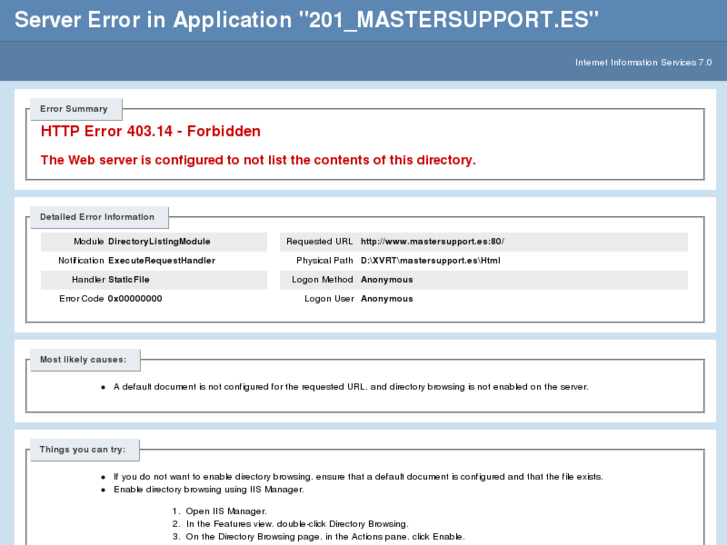The width and height of the screenshot is (727, 545).
Task: Click the 0x00000000 error code value
Action: [135, 298]
